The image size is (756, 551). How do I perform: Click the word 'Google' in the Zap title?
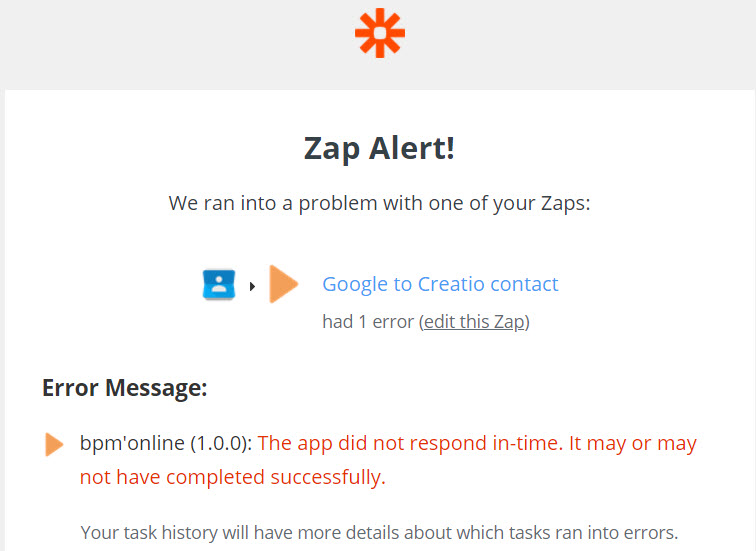coord(355,284)
